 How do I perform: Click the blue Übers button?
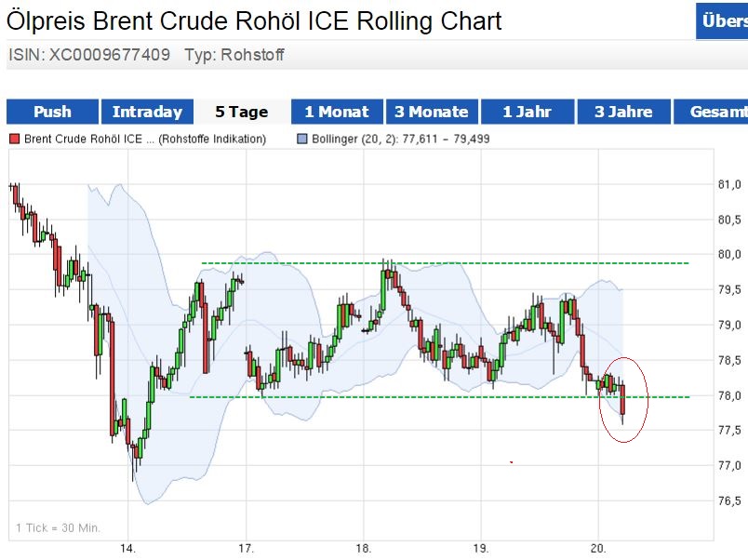tap(722, 22)
